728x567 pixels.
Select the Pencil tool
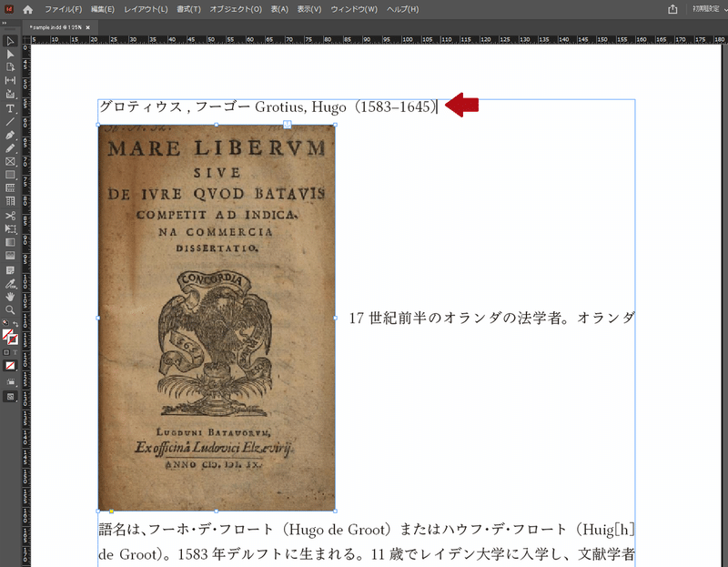[x=10, y=148]
